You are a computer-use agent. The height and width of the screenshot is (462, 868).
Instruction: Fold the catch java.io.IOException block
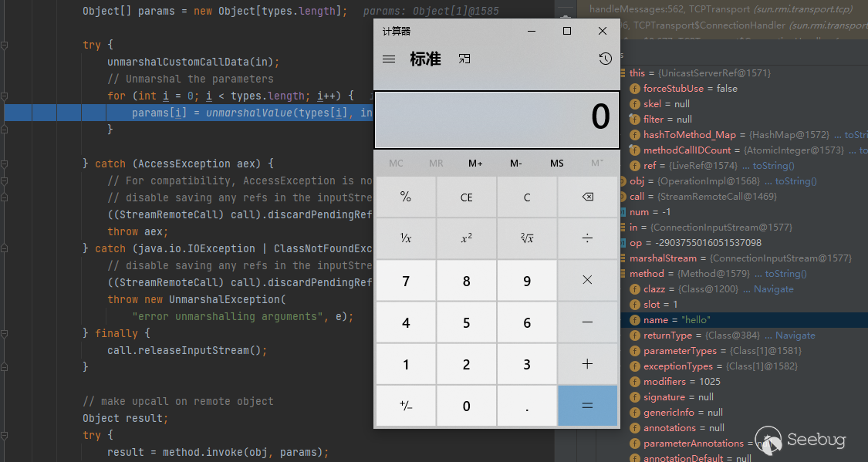tap(5, 248)
